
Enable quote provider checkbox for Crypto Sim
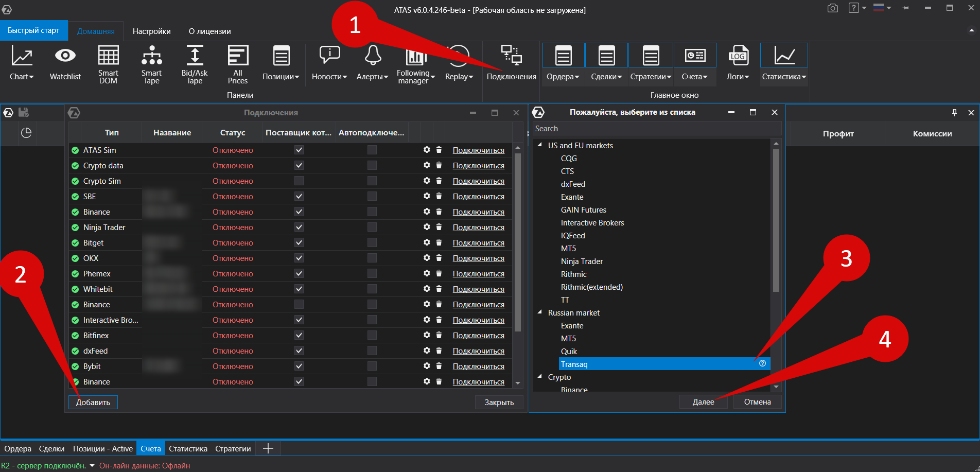[299, 181]
